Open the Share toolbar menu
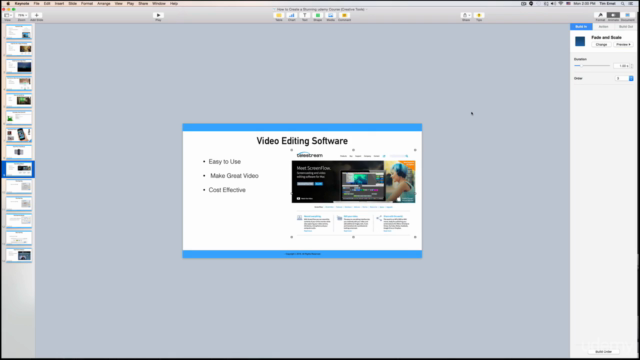 (x=466, y=15)
